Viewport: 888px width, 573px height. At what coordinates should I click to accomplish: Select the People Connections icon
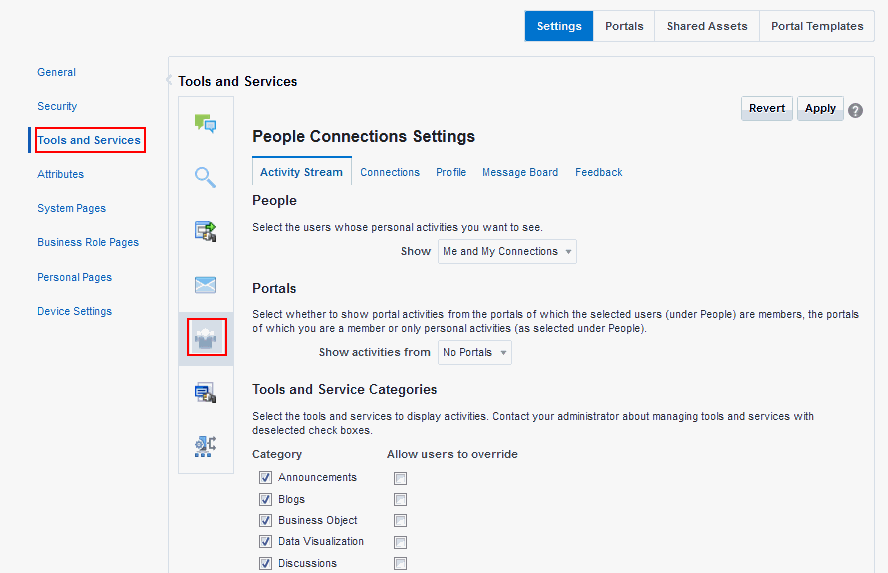pyautogui.click(x=206, y=337)
